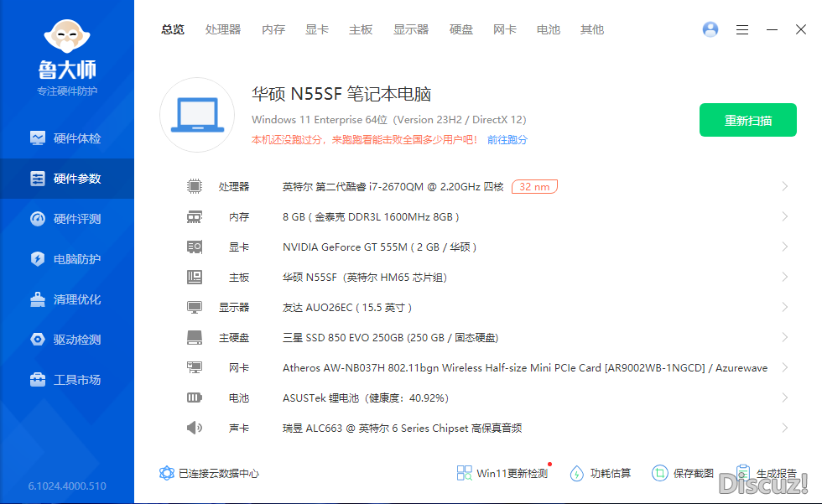Select 硬件参数 sidebar item
The image size is (822, 504).
point(66,179)
